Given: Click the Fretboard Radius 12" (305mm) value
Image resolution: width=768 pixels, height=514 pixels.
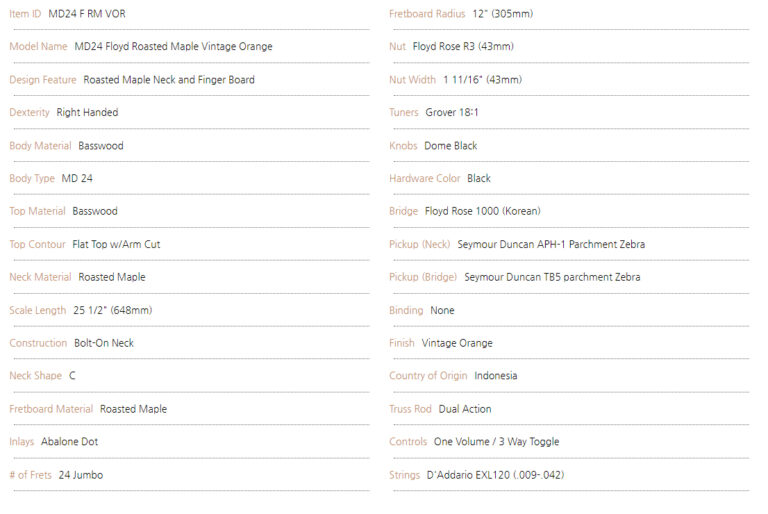Looking at the screenshot, I should (503, 14).
